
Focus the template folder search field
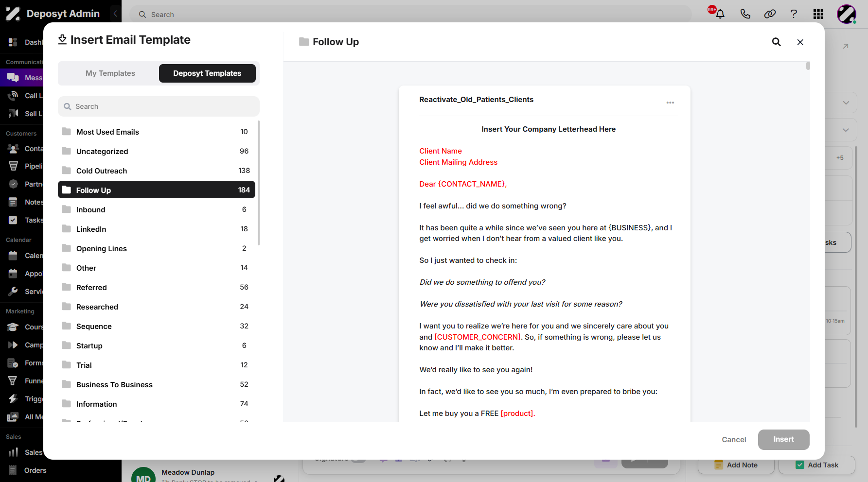[x=159, y=106]
